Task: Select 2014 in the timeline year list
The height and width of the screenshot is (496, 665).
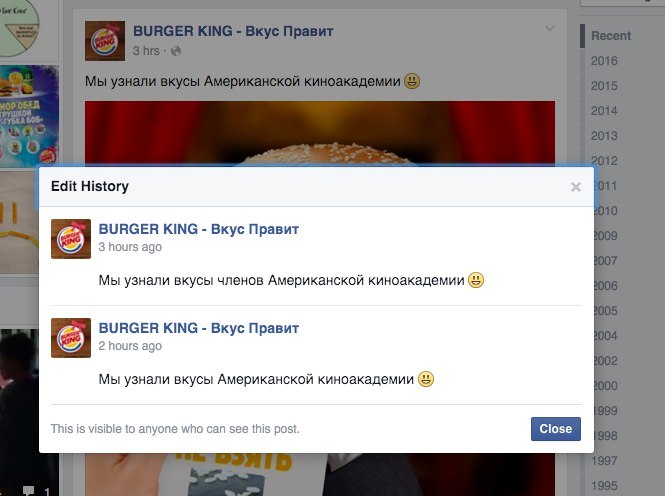Action: 604,111
